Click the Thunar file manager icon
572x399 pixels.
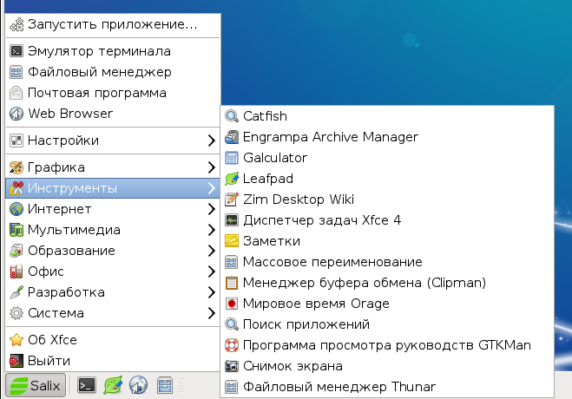tap(232, 387)
